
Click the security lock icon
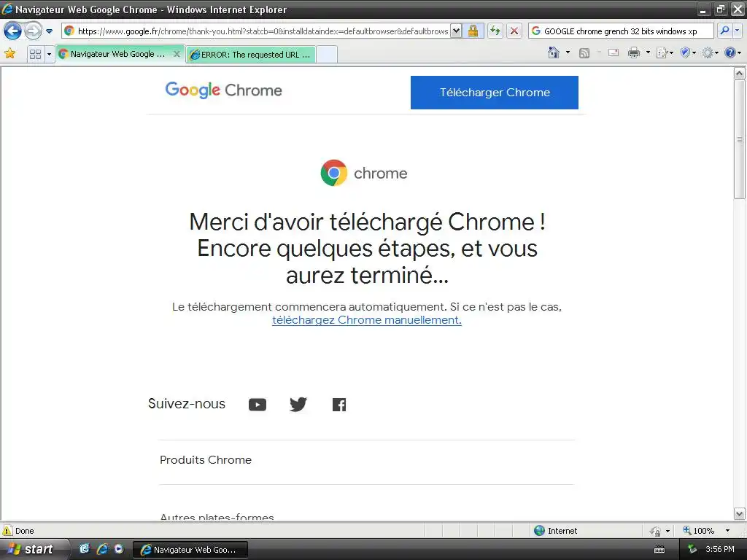point(473,31)
